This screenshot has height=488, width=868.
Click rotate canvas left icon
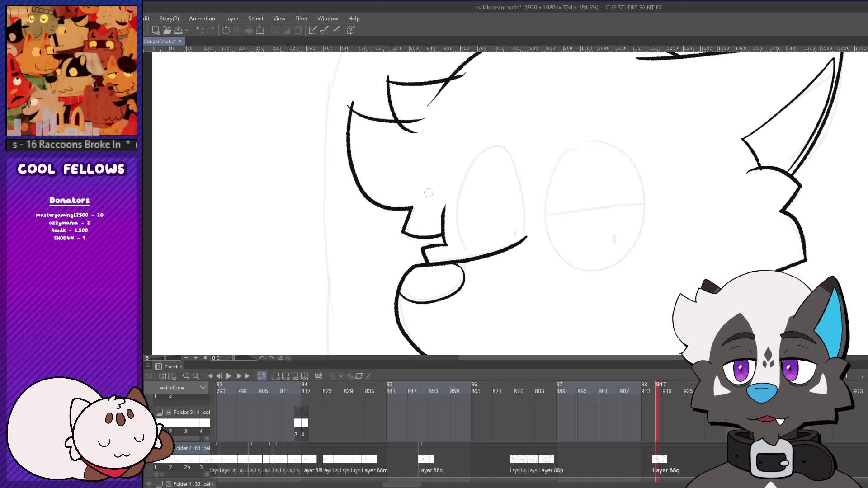click(262, 357)
